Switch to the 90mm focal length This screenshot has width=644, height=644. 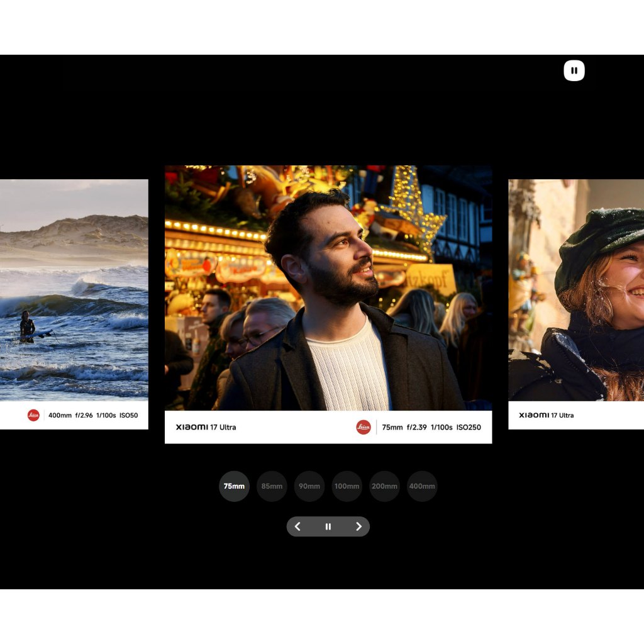point(309,486)
